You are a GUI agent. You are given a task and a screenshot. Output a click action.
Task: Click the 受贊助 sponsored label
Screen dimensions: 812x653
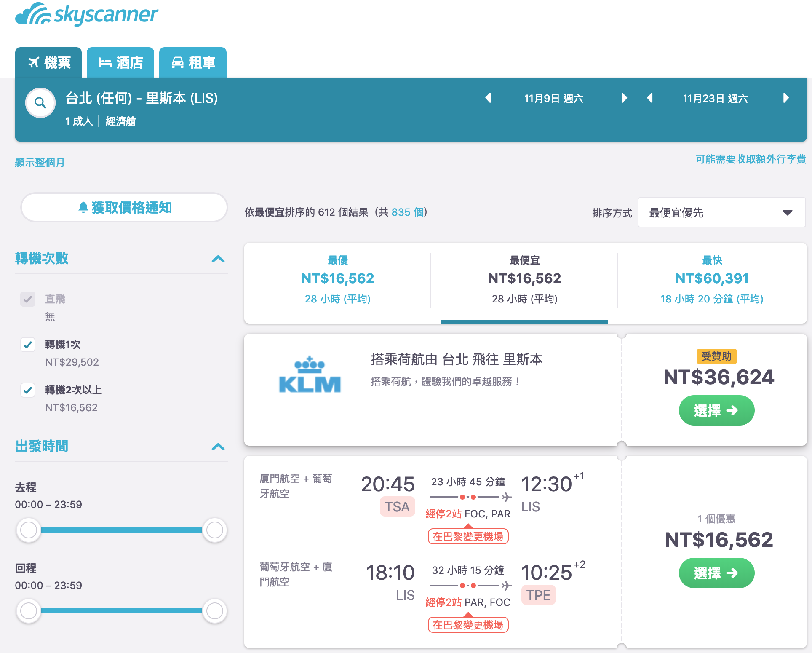point(716,356)
